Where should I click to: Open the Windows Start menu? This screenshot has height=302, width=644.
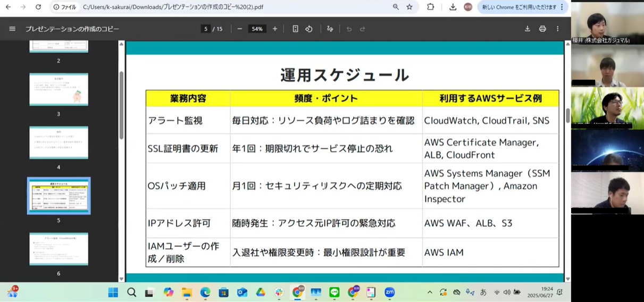113,292
